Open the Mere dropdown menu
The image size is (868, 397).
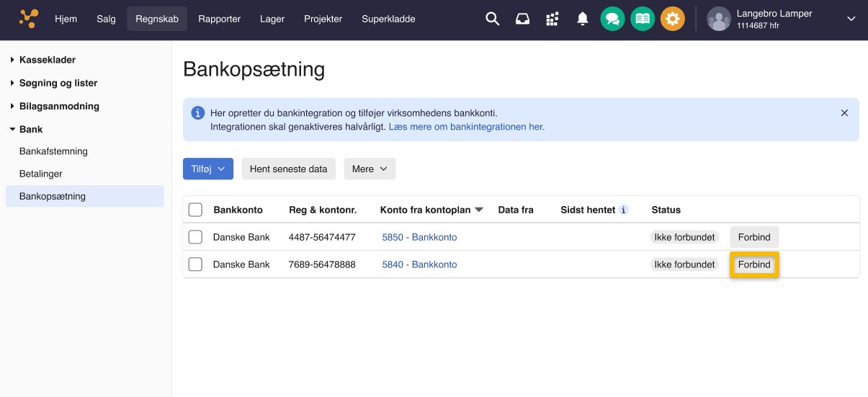pyautogui.click(x=370, y=169)
